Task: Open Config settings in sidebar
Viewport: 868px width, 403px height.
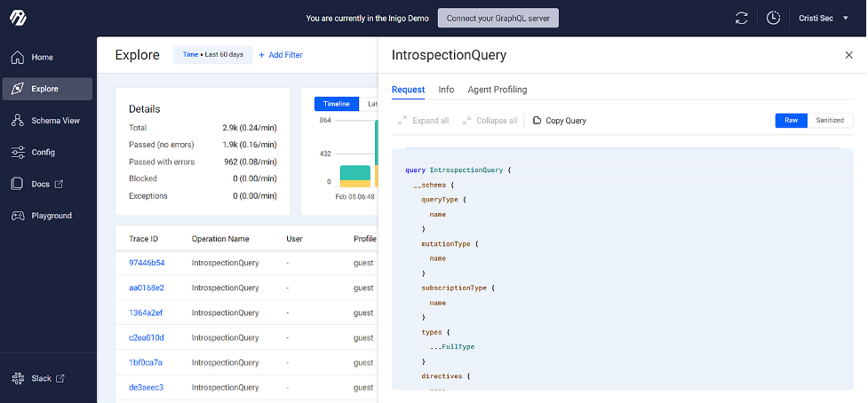Action: (x=43, y=153)
